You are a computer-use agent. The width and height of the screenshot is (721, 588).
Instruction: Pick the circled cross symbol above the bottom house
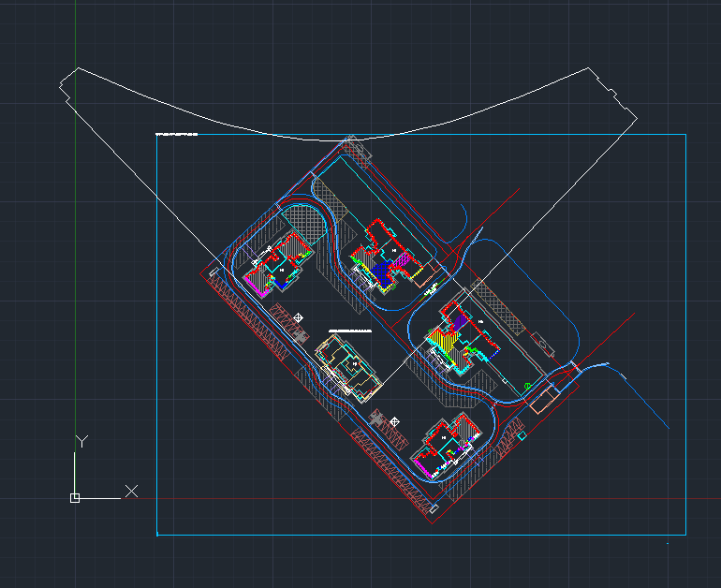[394, 422]
